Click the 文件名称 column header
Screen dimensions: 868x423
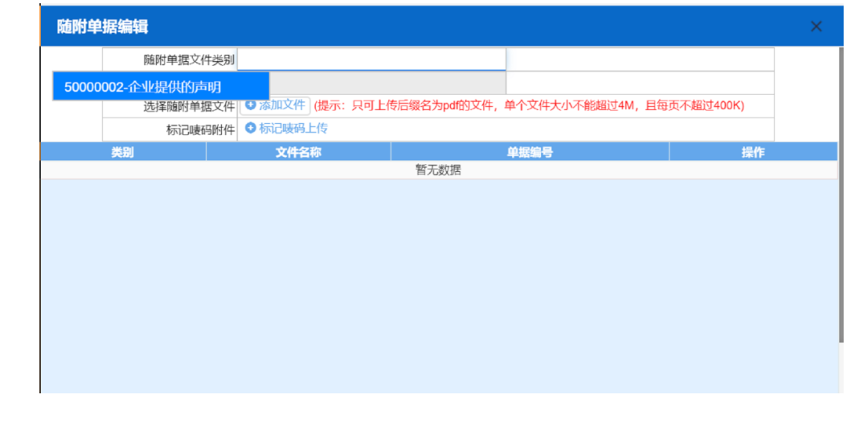tap(298, 152)
